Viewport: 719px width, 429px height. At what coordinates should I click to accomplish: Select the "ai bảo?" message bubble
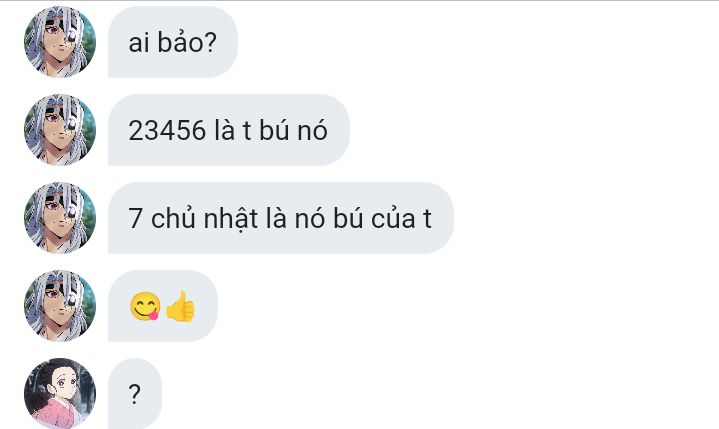173,42
